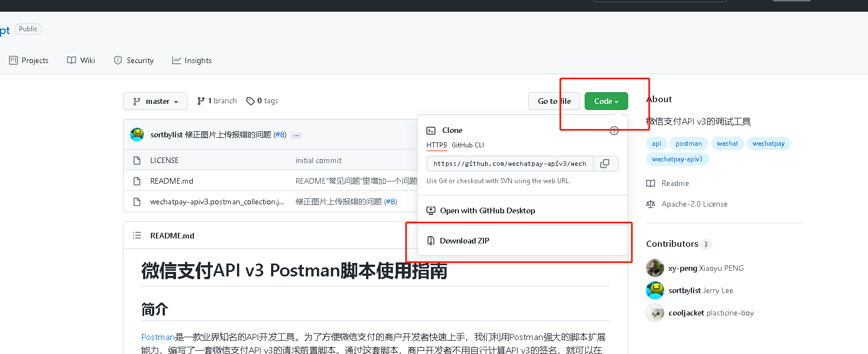Open #8 link in postman_collection row
The width and height of the screenshot is (868, 354).
[x=390, y=202]
